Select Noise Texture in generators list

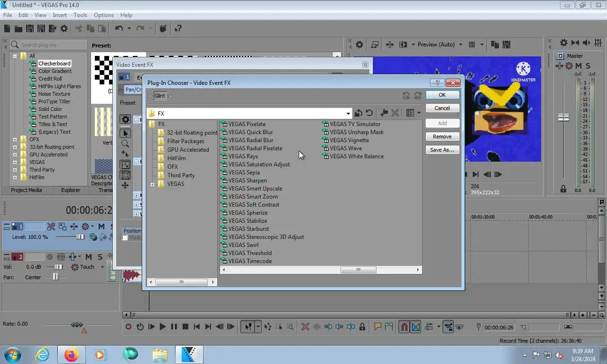tap(54, 94)
